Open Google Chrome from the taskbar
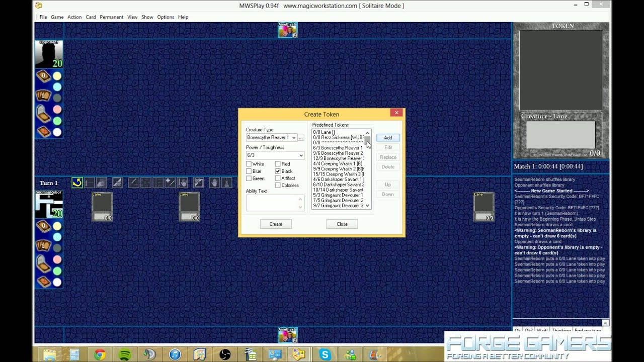 [100, 354]
